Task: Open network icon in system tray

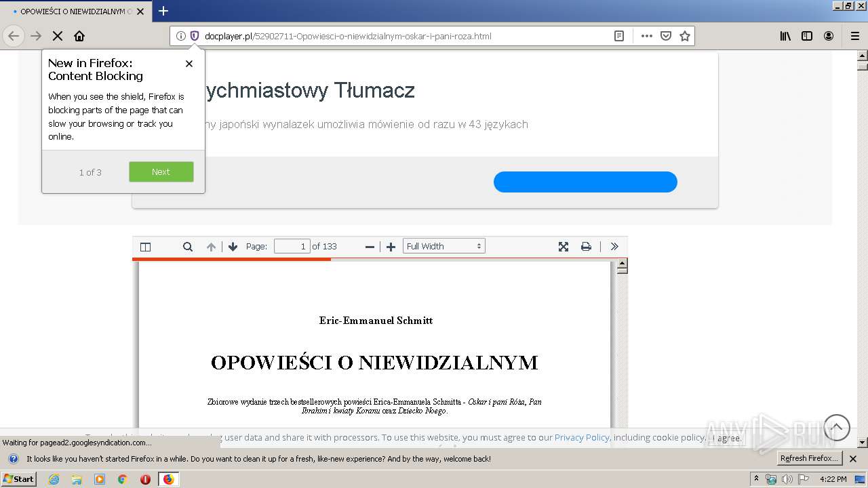Action: [x=771, y=479]
